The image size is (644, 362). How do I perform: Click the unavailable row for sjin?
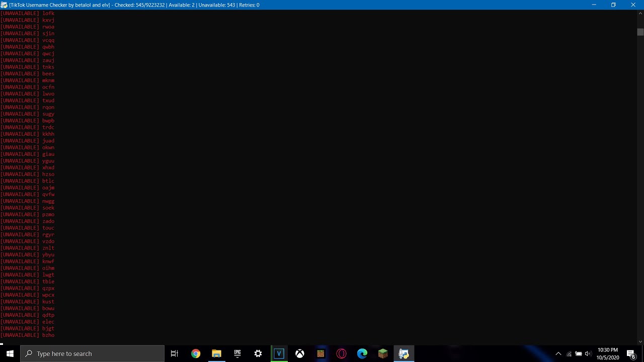27,34
